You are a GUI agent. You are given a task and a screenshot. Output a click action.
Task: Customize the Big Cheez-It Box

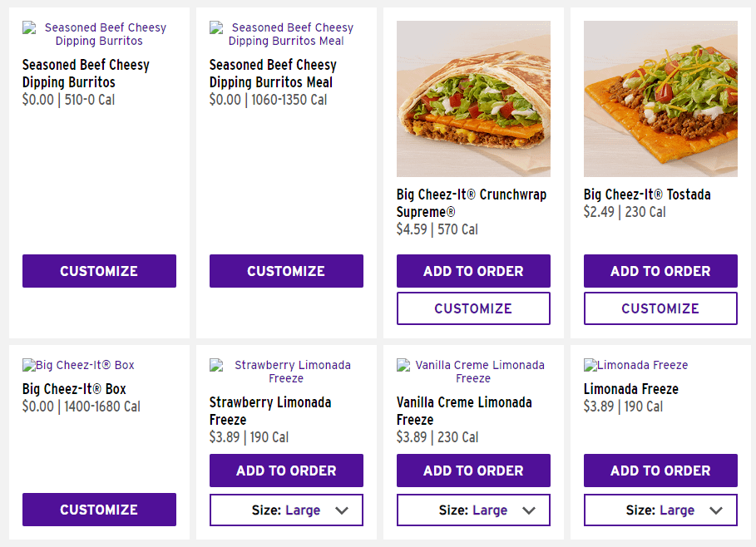click(99, 510)
